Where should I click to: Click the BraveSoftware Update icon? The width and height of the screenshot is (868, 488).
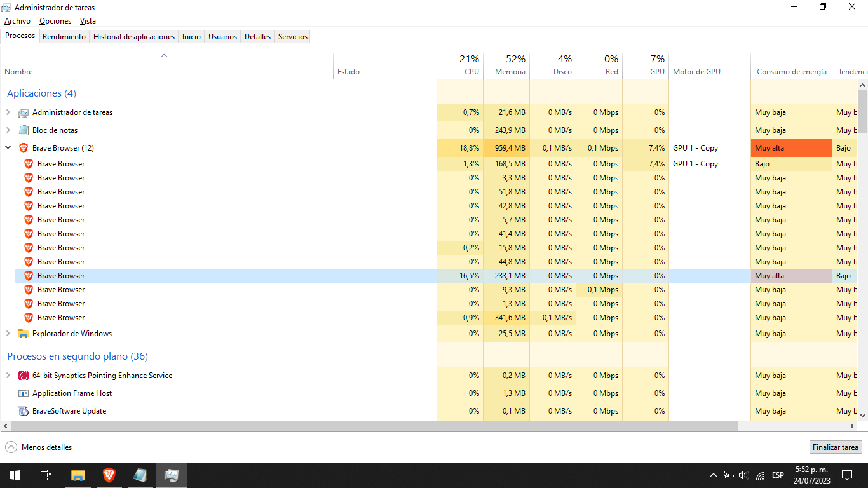pyautogui.click(x=24, y=411)
